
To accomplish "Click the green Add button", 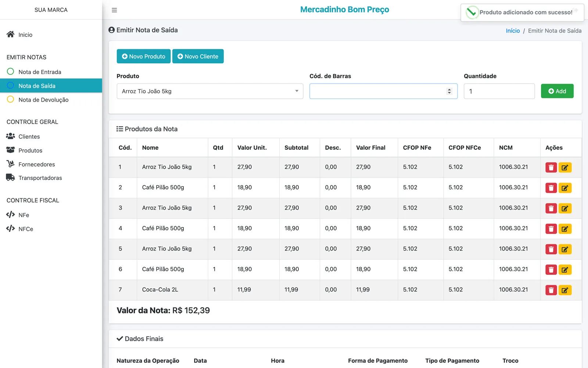I will click(557, 91).
